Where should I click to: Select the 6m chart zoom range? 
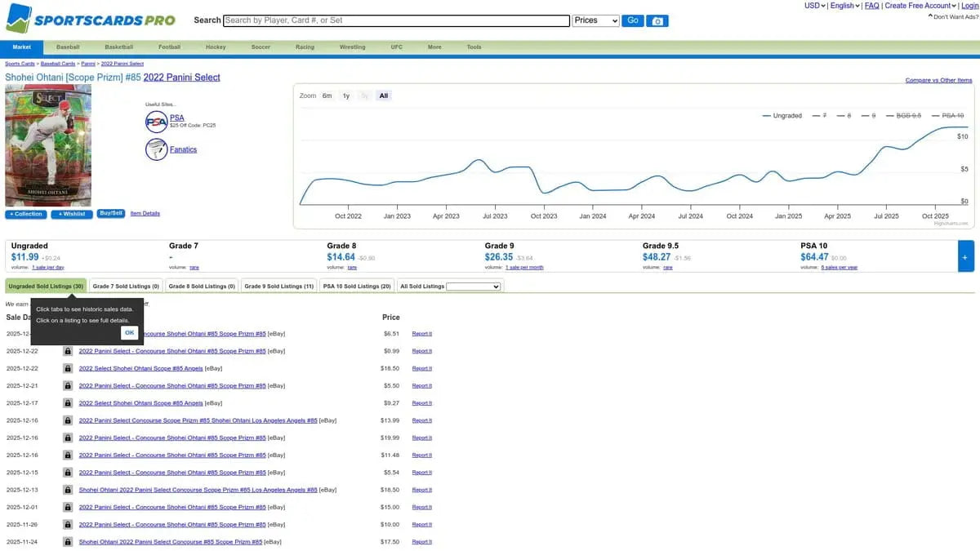(x=327, y=96)
